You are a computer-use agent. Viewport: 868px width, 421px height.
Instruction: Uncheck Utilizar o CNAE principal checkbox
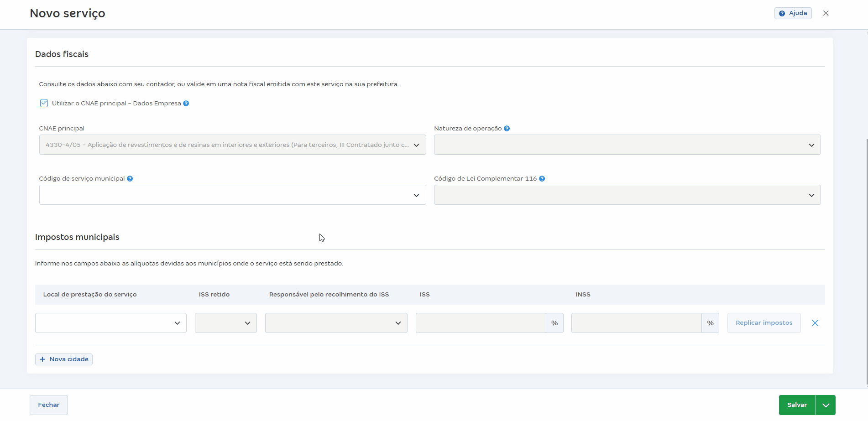tap(44, 103)
